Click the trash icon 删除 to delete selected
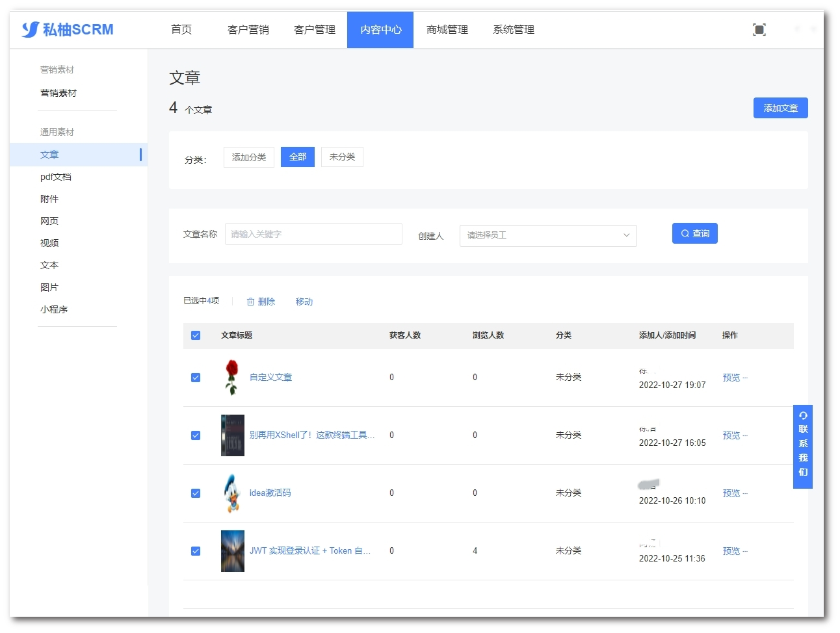This screenshot has height=633, width=840. (x=261, y=302)
